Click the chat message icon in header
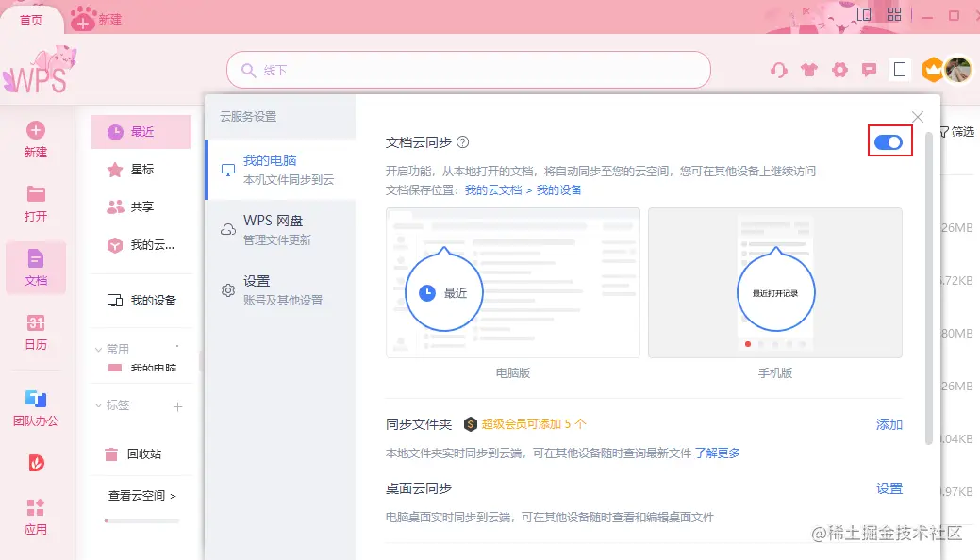This screenshot has width=980, height=560. pyautogui.click(x=870, y=70)
